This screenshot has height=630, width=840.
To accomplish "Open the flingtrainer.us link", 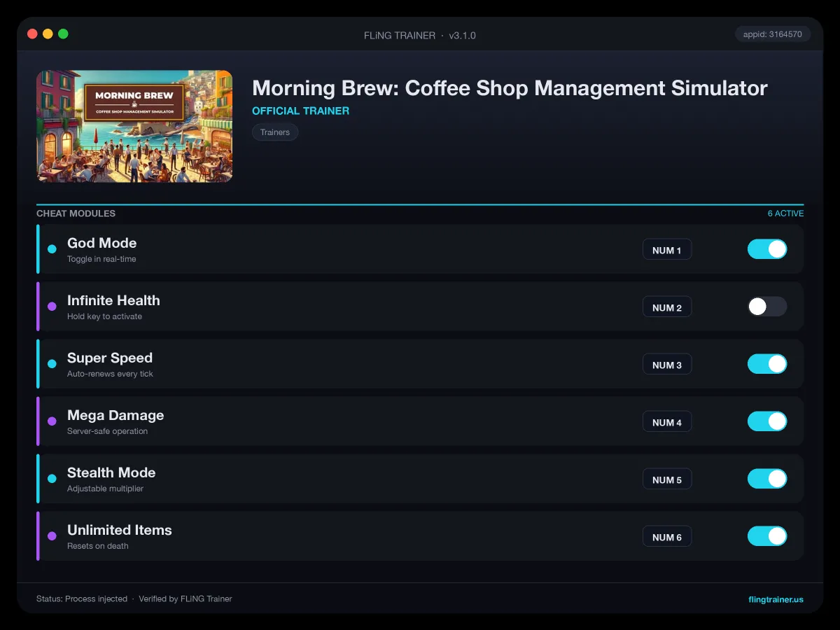I will pos(776,599).
